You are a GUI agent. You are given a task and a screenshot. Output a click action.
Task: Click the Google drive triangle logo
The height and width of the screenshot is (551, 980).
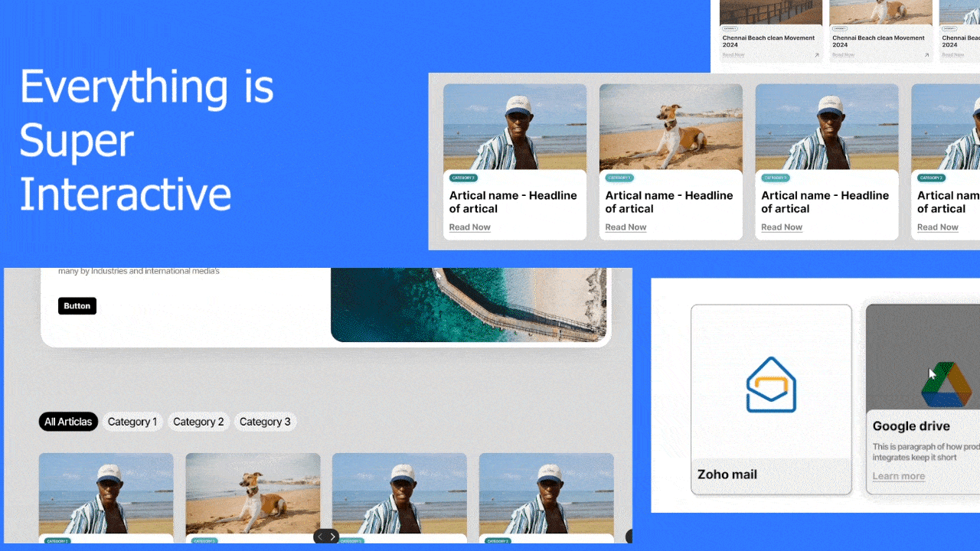click(x=946, y=386)
